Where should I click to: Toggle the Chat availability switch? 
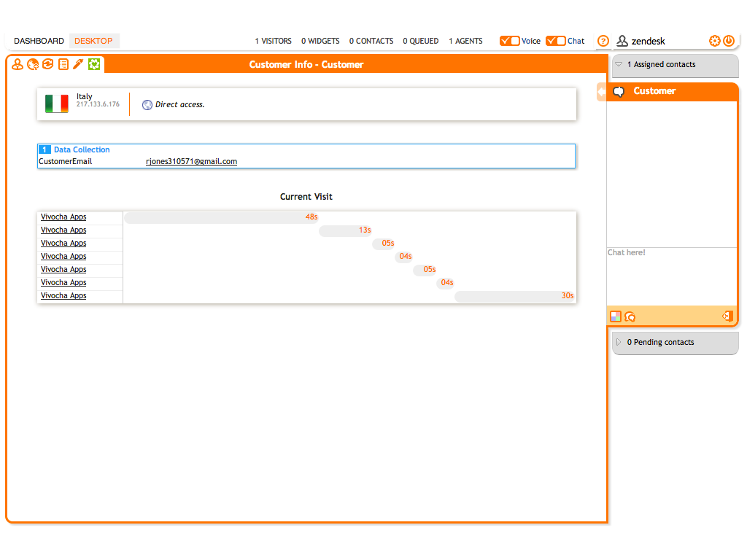coord(556,41)
